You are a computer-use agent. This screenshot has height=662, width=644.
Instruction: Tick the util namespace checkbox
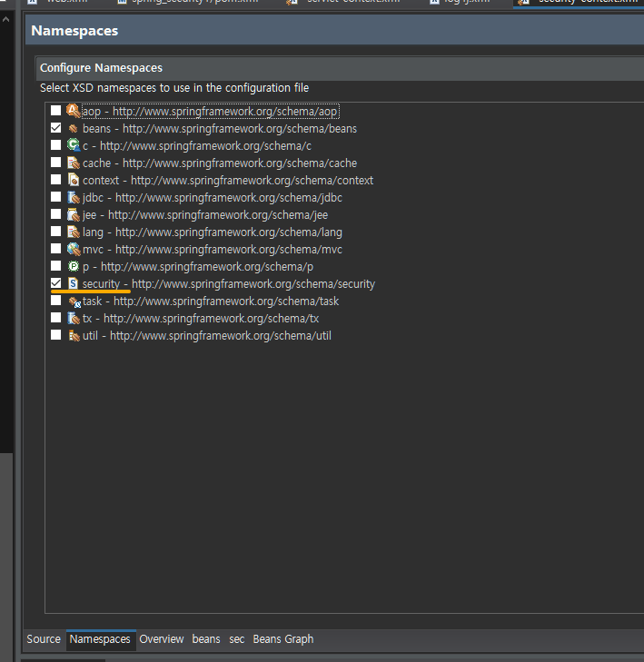pyautogui.click(x=55, y=335)
